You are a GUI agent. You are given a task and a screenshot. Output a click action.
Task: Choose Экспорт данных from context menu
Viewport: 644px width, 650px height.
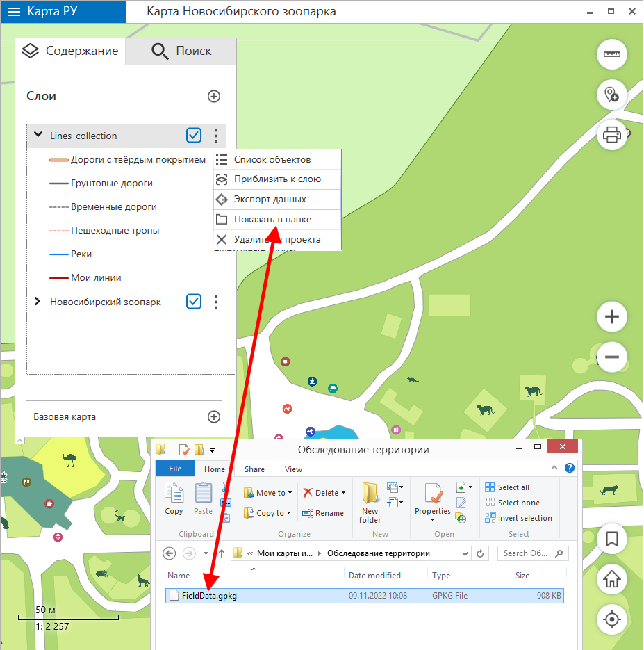[x=277, y=200]
